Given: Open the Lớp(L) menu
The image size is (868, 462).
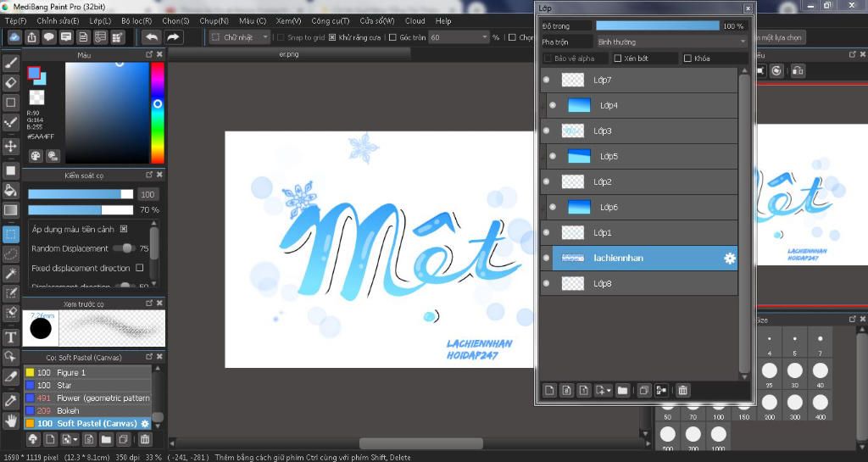Looking at the screenshot, I should [x=100, y=21].
